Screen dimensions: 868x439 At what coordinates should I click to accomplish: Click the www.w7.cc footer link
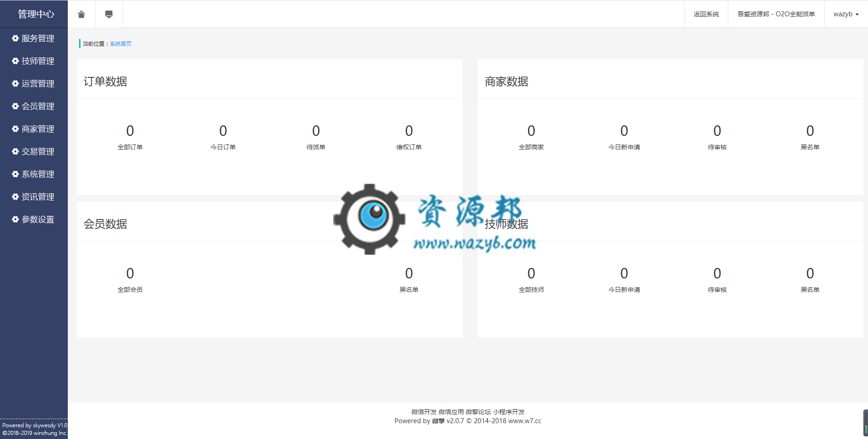click(525, 421)
